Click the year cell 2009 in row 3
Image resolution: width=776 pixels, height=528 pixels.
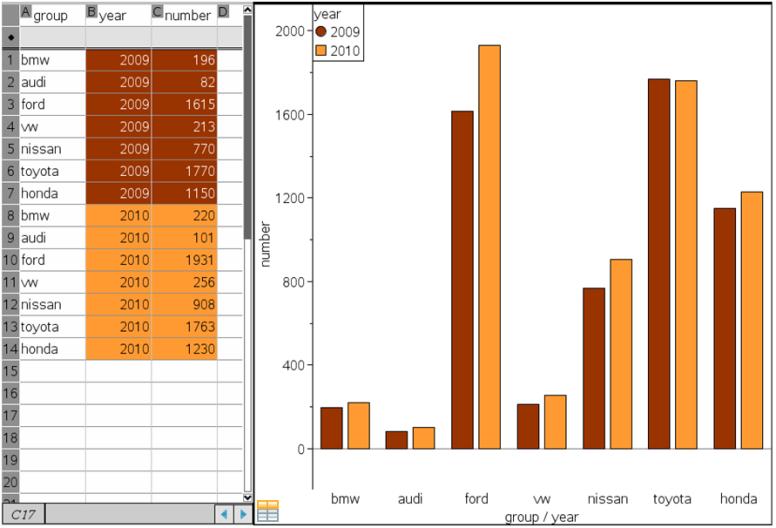tap(118, 104)
